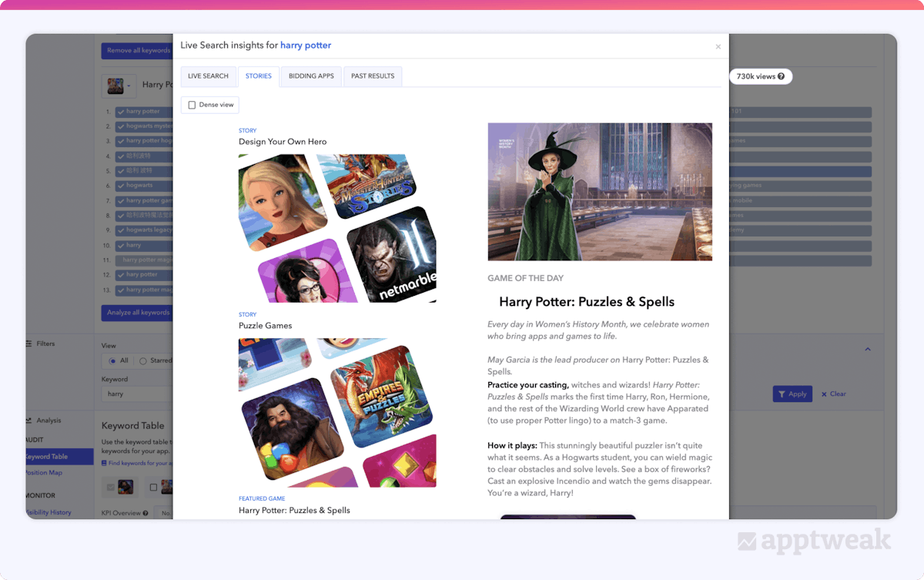This screenshot has width=924, height=580.
Task: Select the All view radio button
Action: tap(113, 360)
